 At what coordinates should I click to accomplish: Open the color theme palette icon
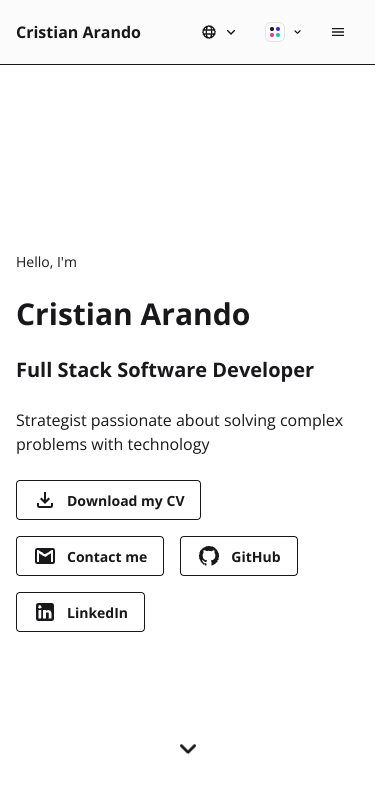pos(275,32)
